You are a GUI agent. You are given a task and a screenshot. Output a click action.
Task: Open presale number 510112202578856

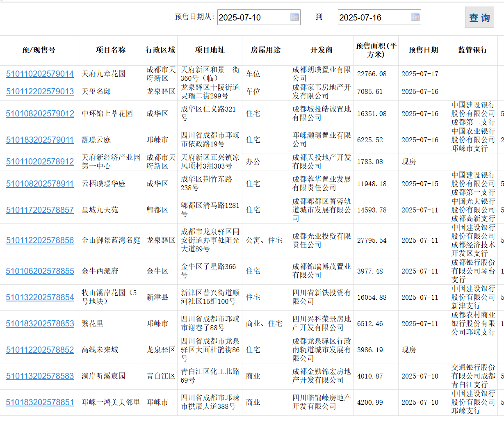pos(40,240)
